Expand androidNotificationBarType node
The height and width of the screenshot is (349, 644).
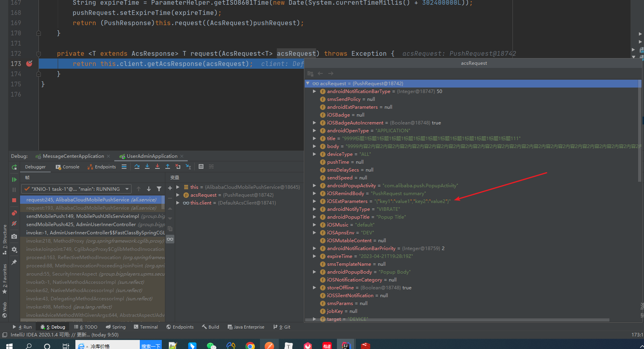tap(315, 91)
